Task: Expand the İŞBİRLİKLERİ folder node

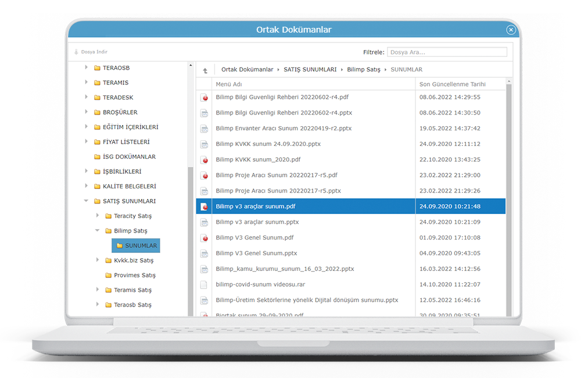Action: point(86,171)
